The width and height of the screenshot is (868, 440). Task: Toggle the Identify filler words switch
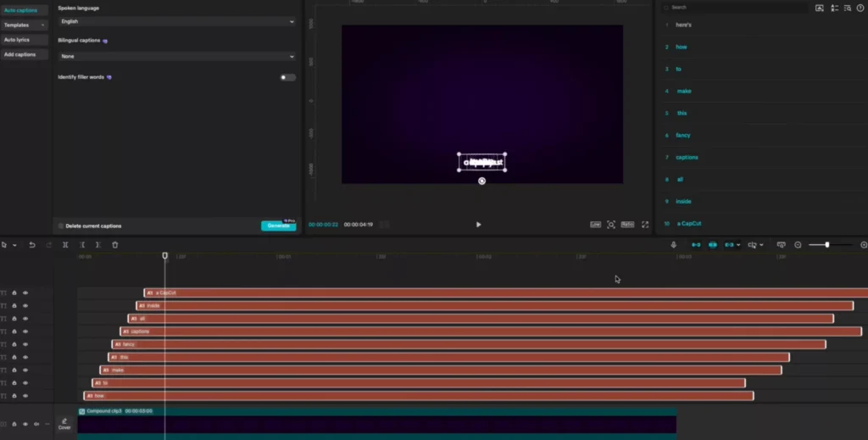pyautogui.click(x=287, y=77)
